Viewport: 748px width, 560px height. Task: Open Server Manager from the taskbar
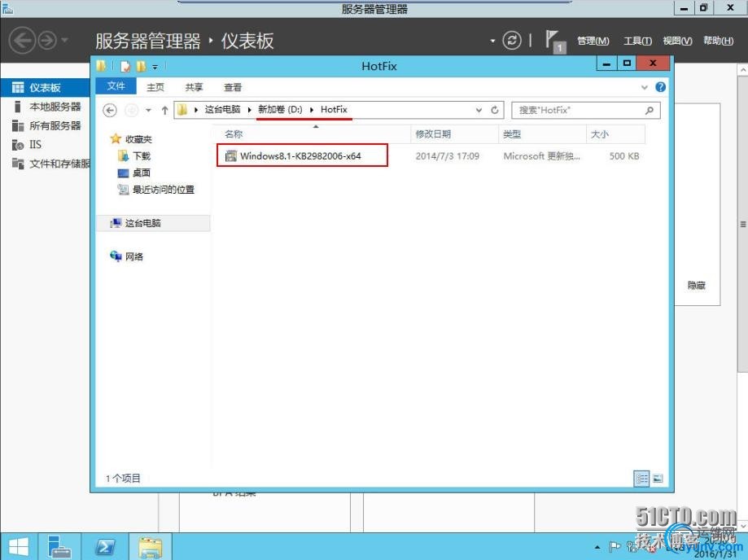59,547
